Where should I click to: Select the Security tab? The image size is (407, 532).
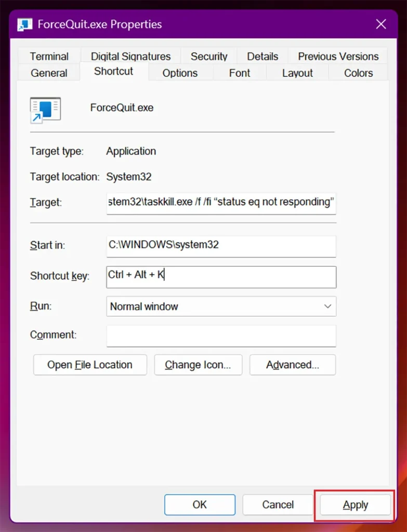(x=209, y=56)
